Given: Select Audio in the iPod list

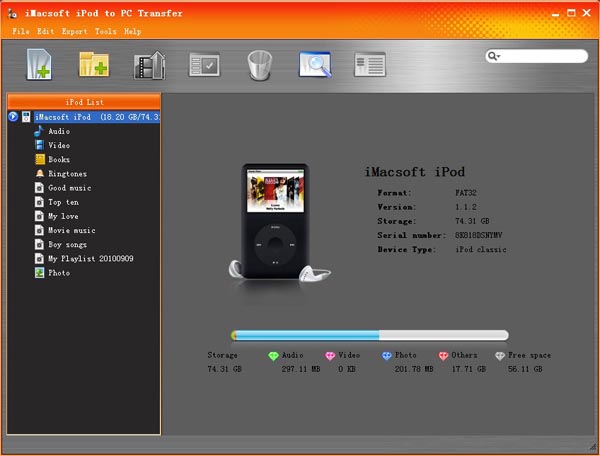Looking at the screenshot, I should [59, 131].
